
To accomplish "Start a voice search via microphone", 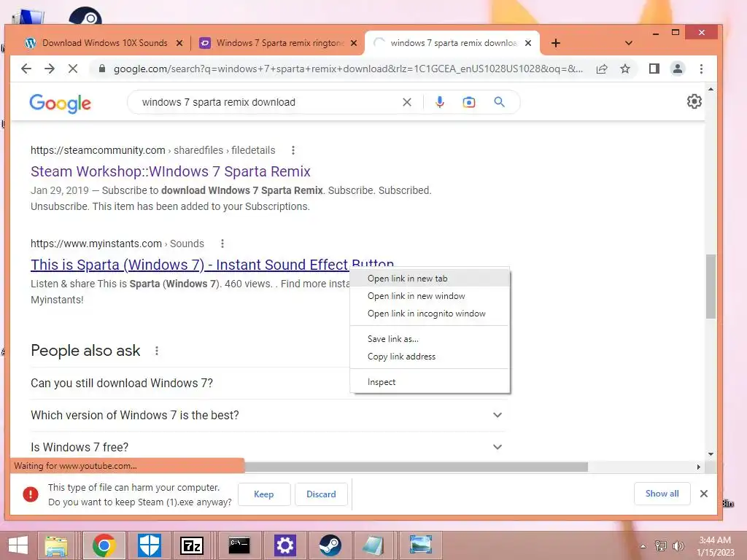I will 439,102.
